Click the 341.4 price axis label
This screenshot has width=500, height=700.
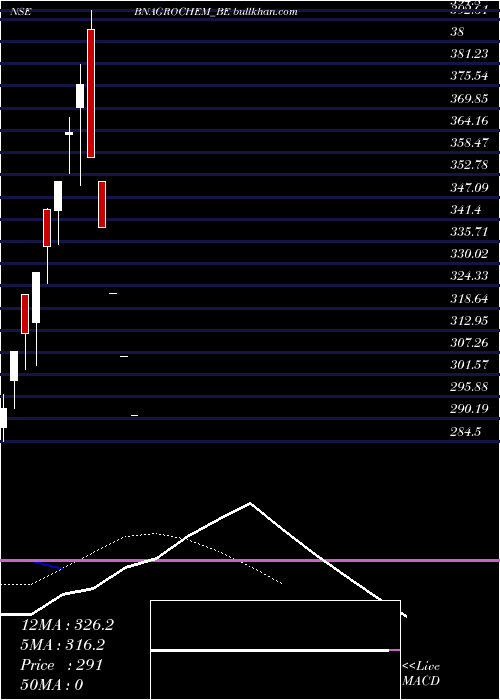click(x=466, y=209)
